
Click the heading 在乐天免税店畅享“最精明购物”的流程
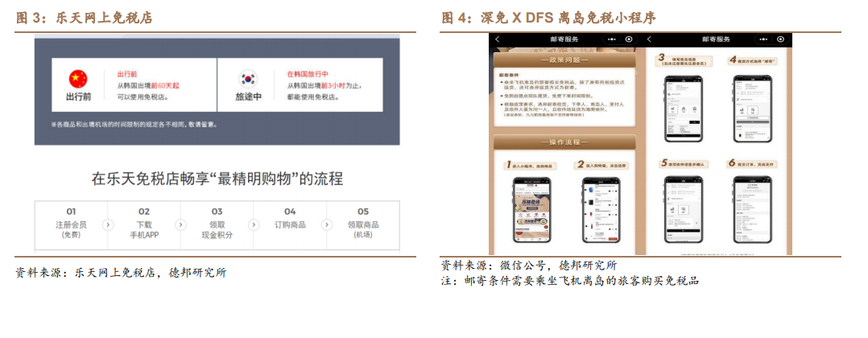(x=217, y=179)
